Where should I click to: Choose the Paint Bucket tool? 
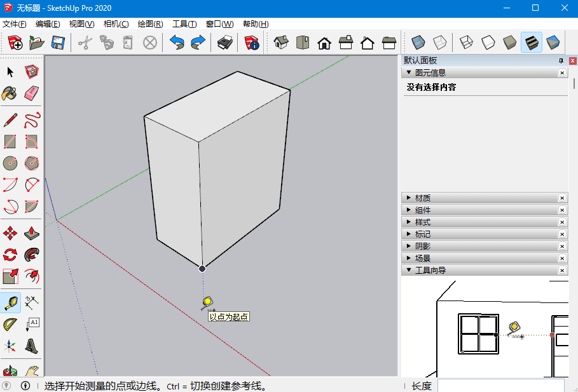click(x=10, y=93)
